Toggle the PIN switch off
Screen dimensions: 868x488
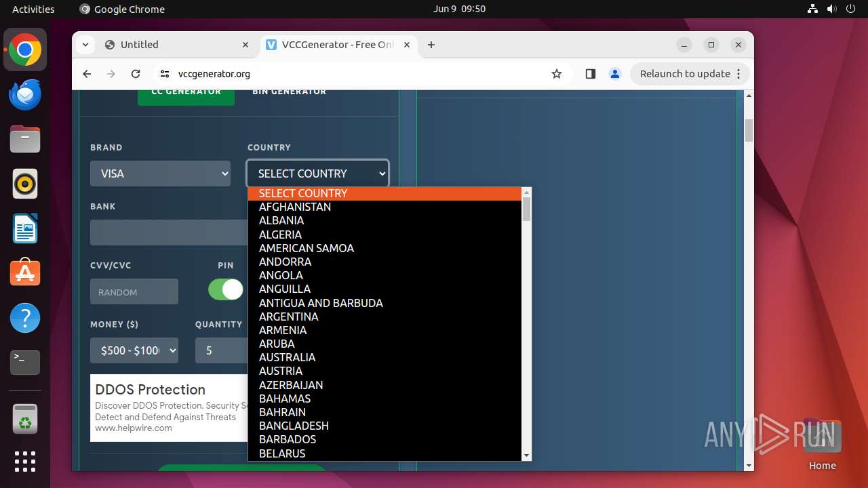tap(226, 289)
